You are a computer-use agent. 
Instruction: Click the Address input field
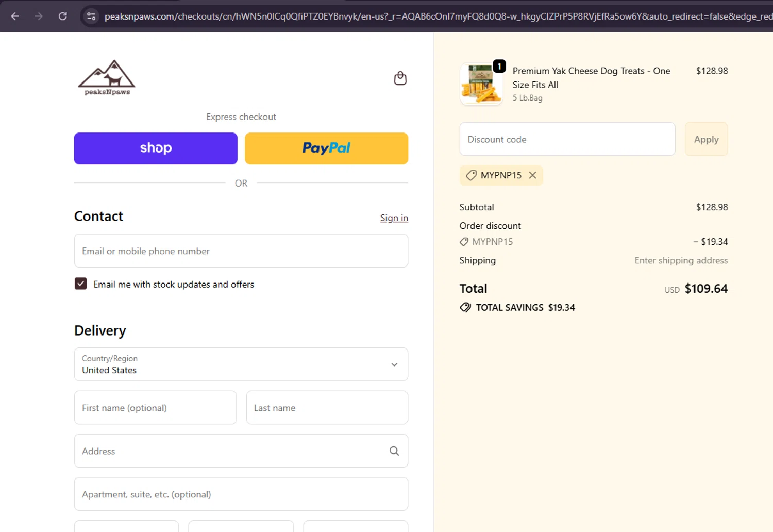(241, 451)
